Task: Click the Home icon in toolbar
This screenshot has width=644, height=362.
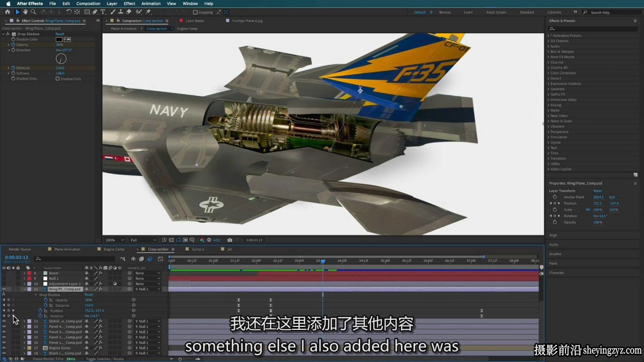Action: (x=8, y=12)
